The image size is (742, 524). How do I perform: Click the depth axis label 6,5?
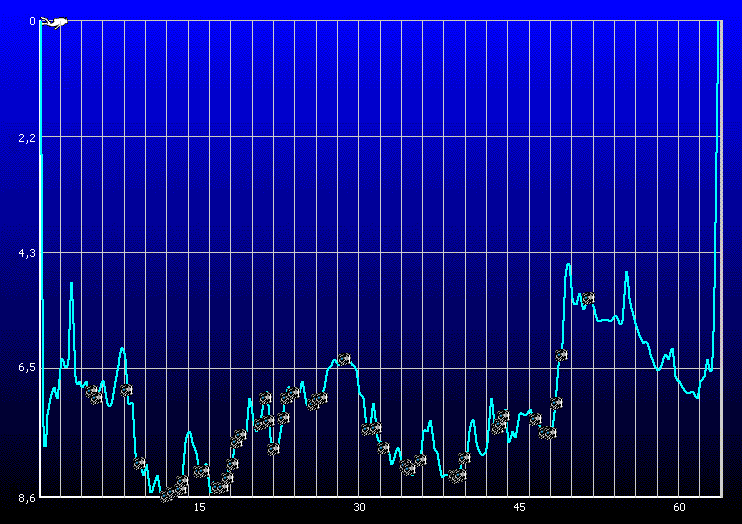point(26,367)
